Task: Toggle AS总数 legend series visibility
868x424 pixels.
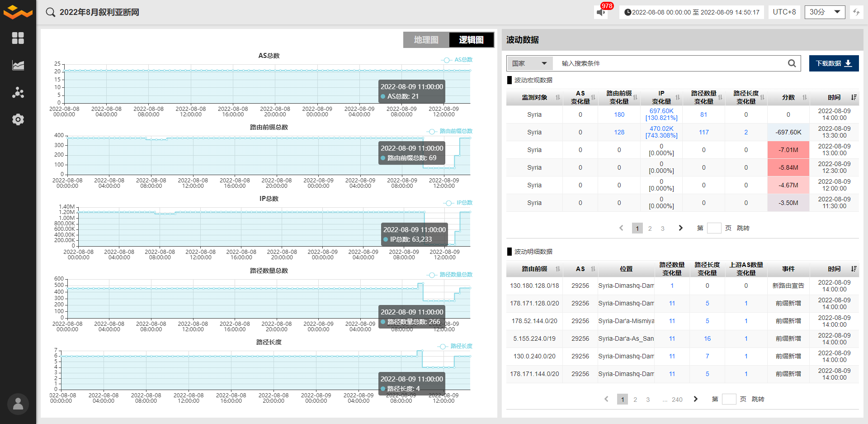Action: point(457,60)
